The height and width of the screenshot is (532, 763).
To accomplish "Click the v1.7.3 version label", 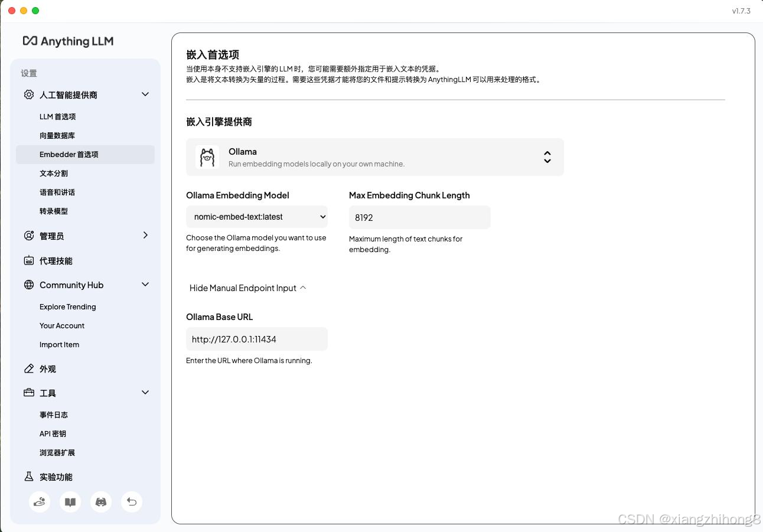I will pos(741,11).
